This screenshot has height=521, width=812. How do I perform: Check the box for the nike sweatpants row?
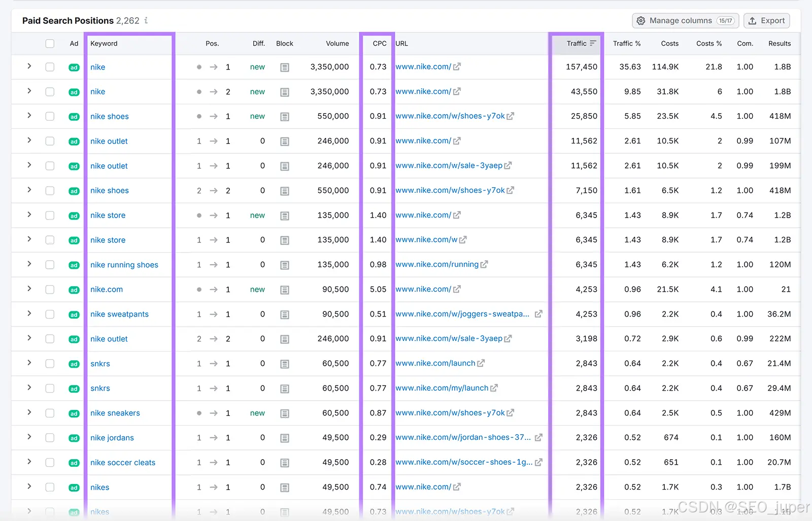click(50, 315)
